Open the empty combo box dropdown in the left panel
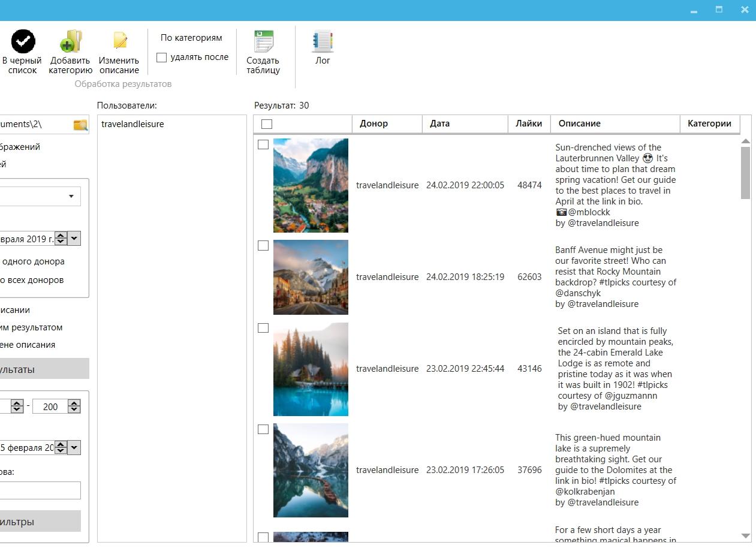Viewport: 756px width, 548px height. click(71, 196)
